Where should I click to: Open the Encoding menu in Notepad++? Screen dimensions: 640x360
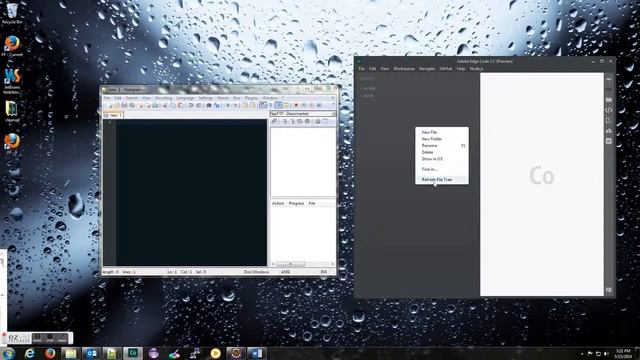click(x=163, y=98)
